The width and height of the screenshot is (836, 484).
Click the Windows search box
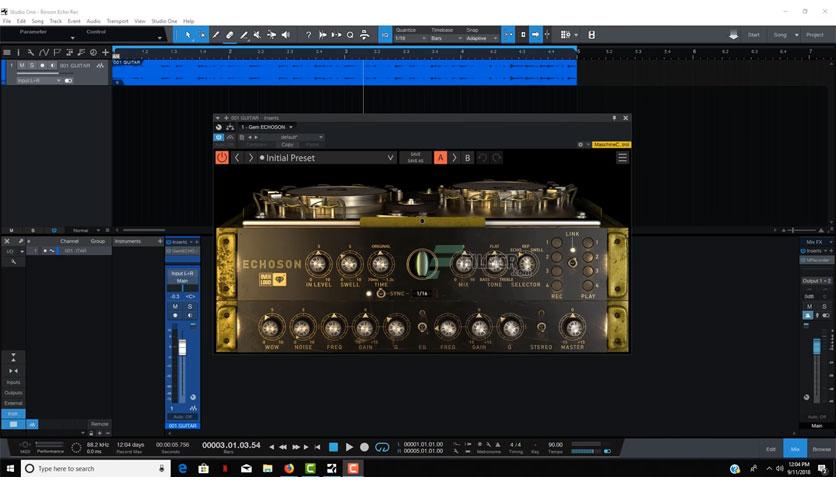click(x=96, y=469)
